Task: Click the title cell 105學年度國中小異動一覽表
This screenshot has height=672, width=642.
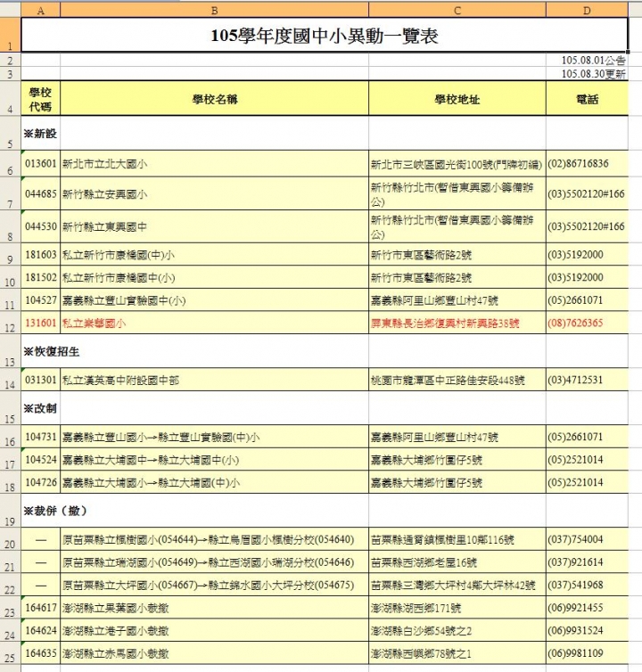Action: [325, 35]
